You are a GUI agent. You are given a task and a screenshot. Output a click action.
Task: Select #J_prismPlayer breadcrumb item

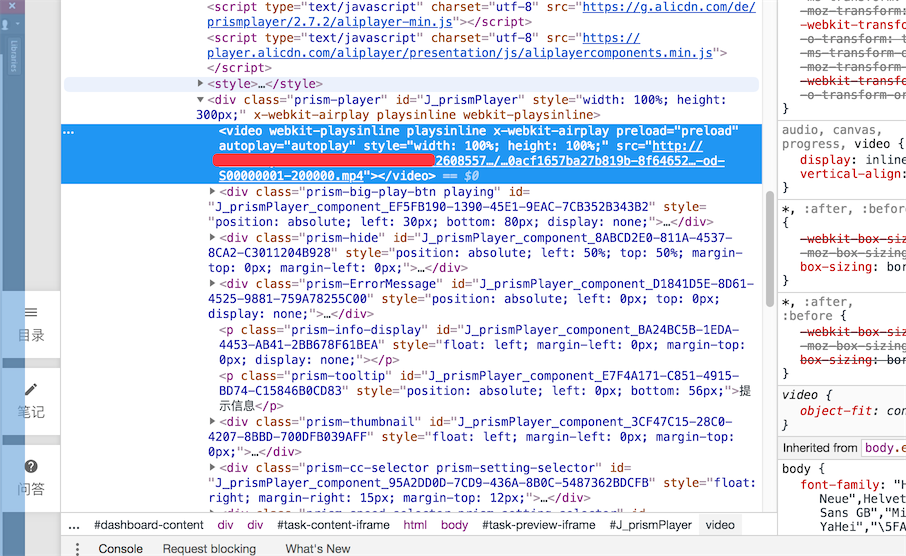point(650,525)
